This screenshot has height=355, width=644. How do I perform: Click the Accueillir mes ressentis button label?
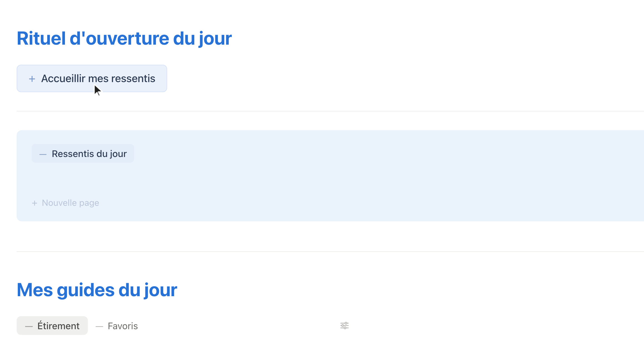[98, 78]
